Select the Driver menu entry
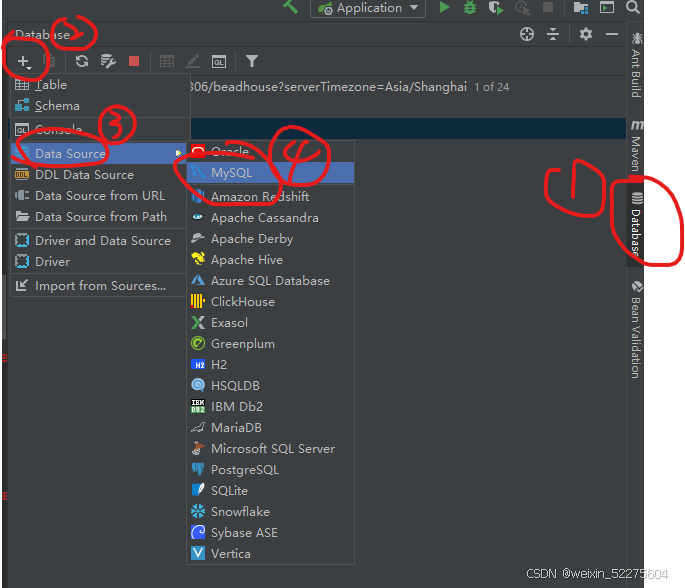 pos(99,262)
